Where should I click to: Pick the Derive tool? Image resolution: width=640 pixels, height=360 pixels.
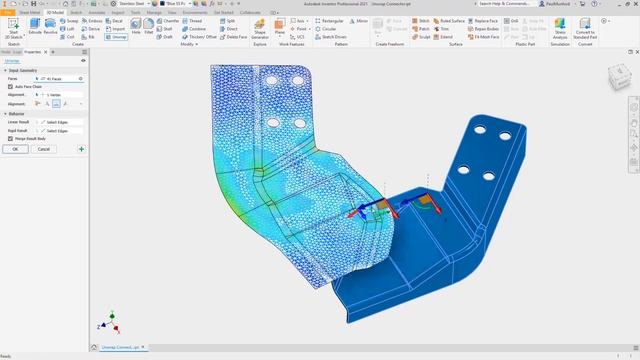pyautogui.click(x=91, y=29)
